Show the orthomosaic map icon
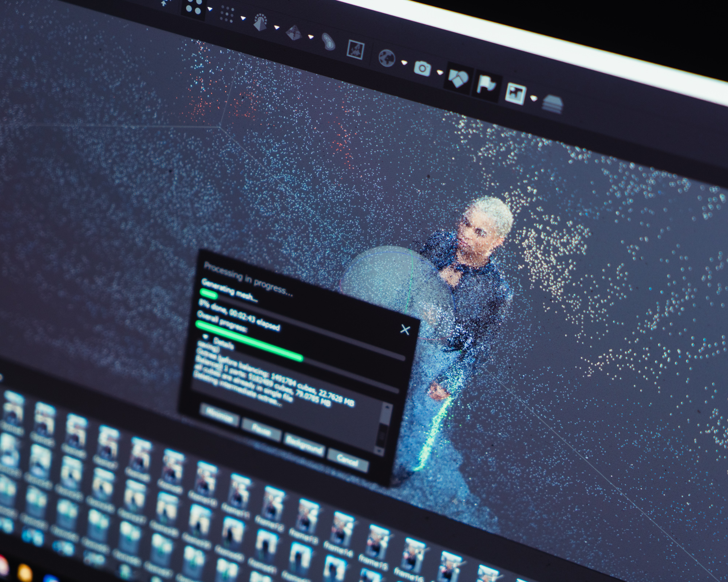The width and height of the screenshot is (728, 582). [x=356, y=49]
